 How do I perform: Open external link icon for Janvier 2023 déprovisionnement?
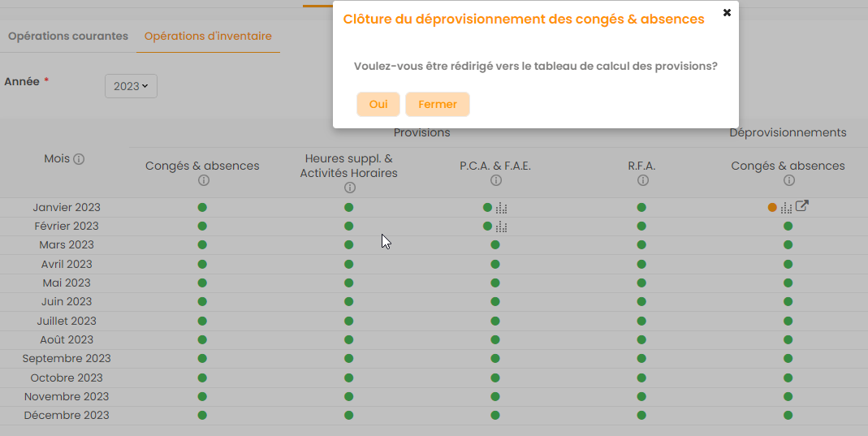point(801,206)
